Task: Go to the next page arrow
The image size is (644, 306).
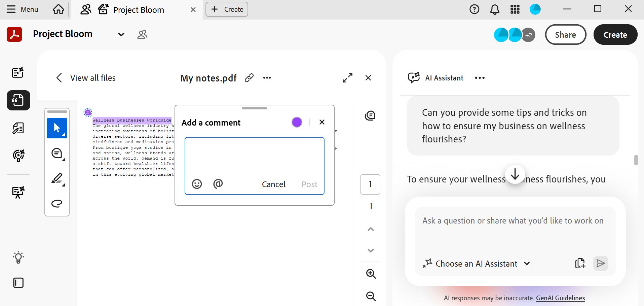Action: [371, 250]
